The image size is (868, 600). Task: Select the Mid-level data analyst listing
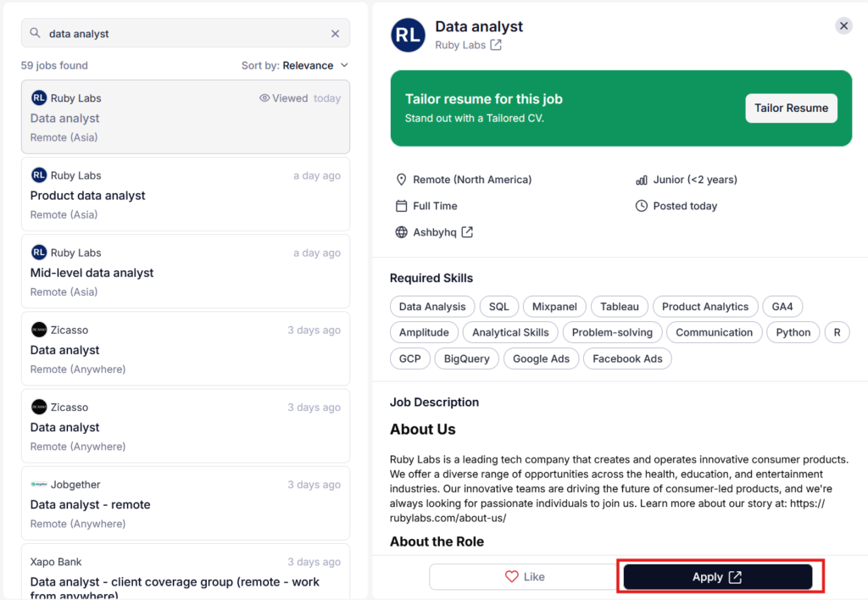coord(185,272)
